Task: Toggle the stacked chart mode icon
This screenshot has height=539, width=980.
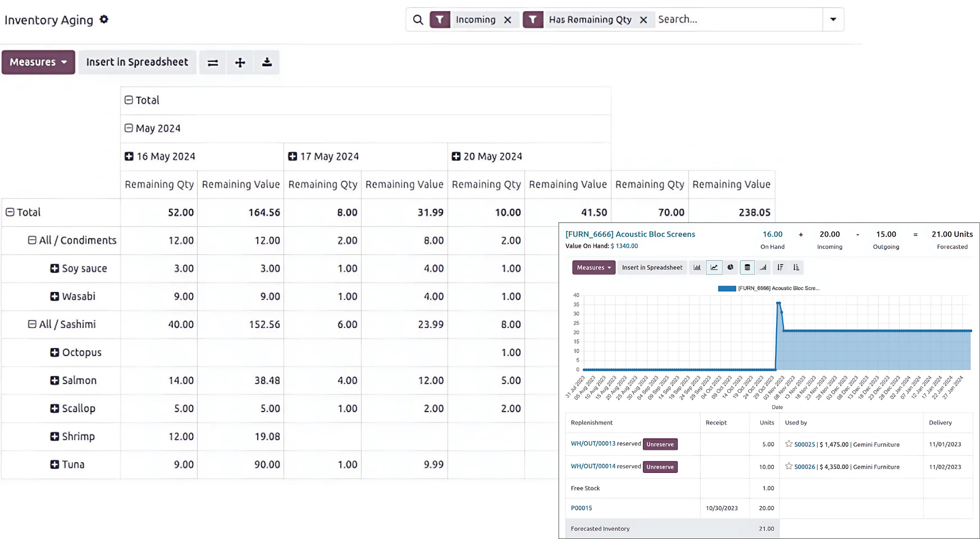Action: (x=747, y=268)
